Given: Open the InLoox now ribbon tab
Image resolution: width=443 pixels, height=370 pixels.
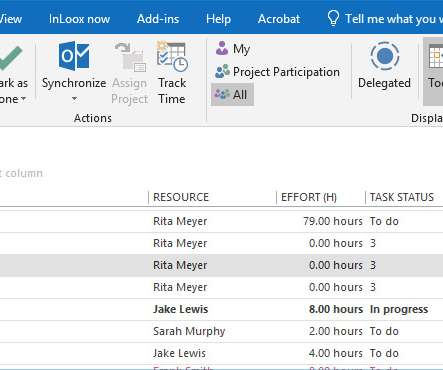Looking at the screenshot, I should pyautogui.click(x=79, y=19).
